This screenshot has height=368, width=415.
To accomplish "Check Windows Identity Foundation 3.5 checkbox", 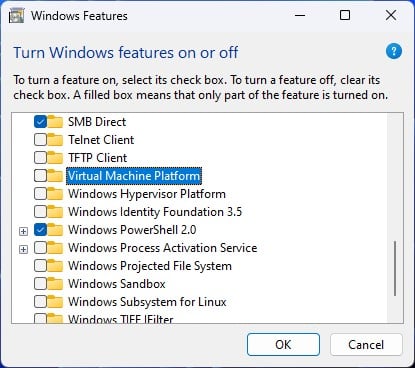I will pyautogui.click(x=40, y=212).
